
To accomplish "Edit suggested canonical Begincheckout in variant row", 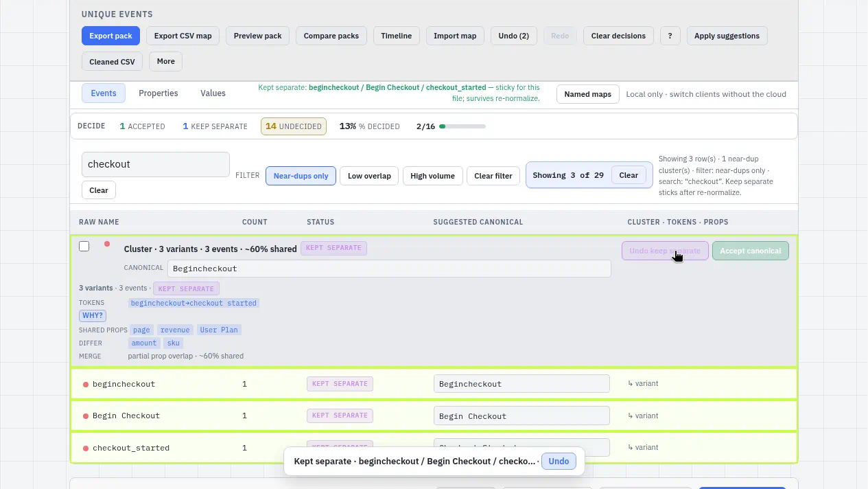I will coord(521,384).
